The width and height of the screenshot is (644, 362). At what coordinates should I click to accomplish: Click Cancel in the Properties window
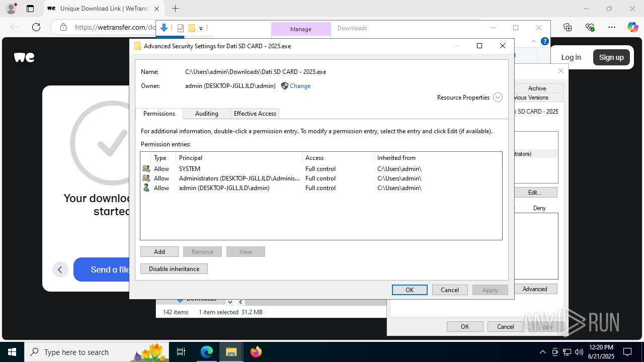506,327
